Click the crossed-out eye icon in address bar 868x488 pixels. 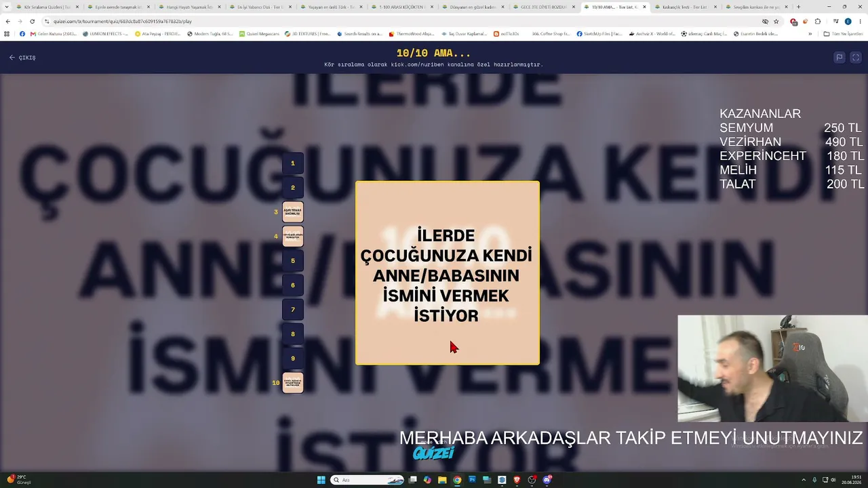[765, 21]
